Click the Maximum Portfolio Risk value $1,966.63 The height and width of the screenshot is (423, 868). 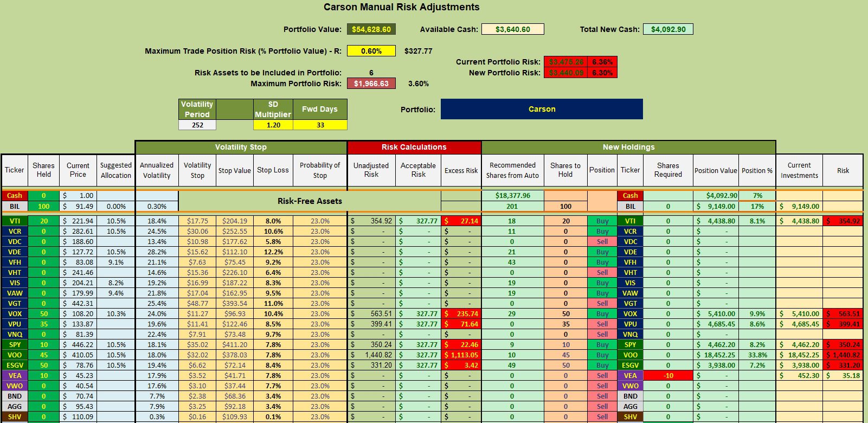coord(371,84)
